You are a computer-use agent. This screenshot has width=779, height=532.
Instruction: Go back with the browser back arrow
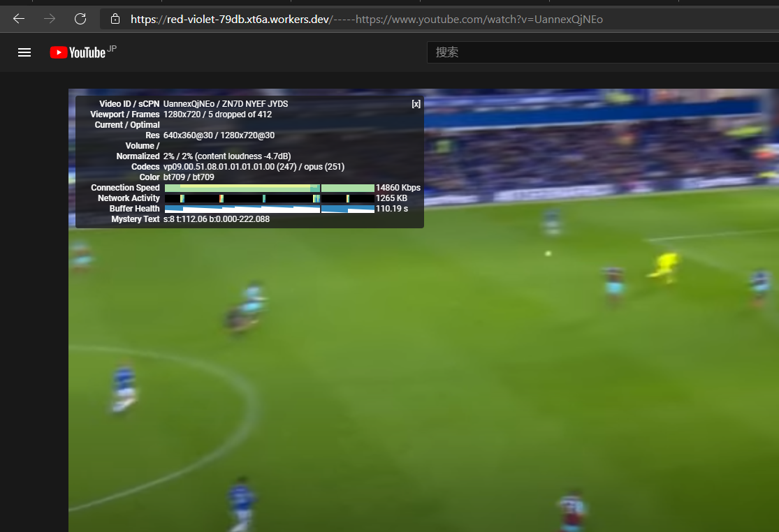[x=19, y=19]
